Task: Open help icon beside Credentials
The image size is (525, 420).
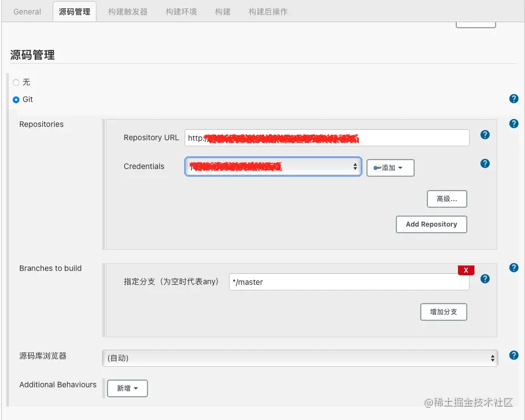Action: 485,163
